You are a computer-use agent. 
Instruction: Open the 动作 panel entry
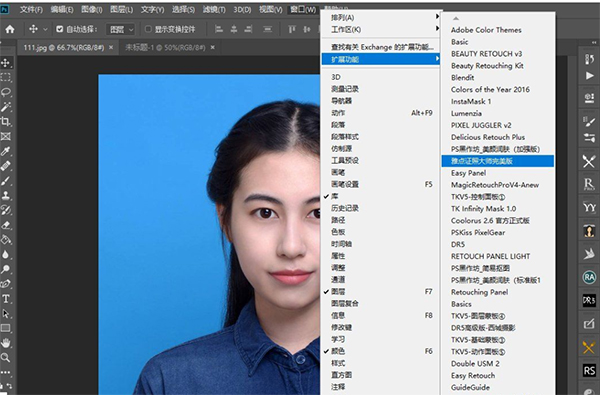click(380, 113)
